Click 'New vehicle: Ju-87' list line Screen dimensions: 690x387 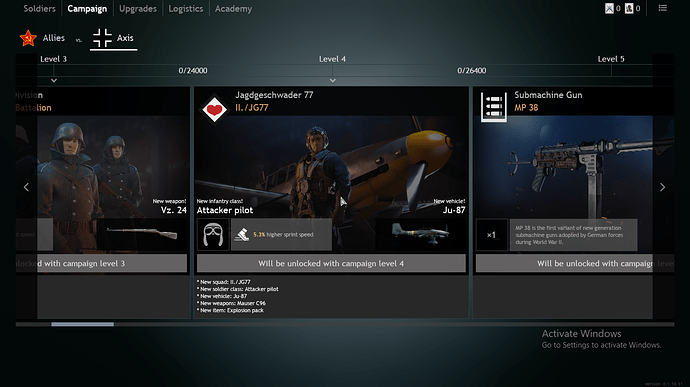pyautogui.click(x=222, y=296)
